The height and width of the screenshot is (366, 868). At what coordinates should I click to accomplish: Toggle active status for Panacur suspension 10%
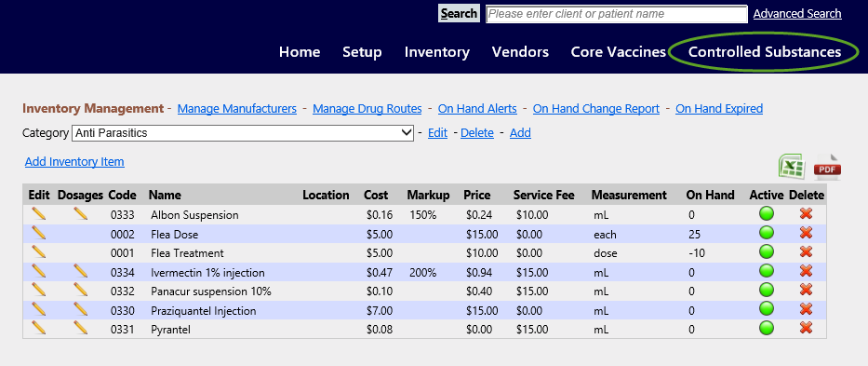[767, 290]
